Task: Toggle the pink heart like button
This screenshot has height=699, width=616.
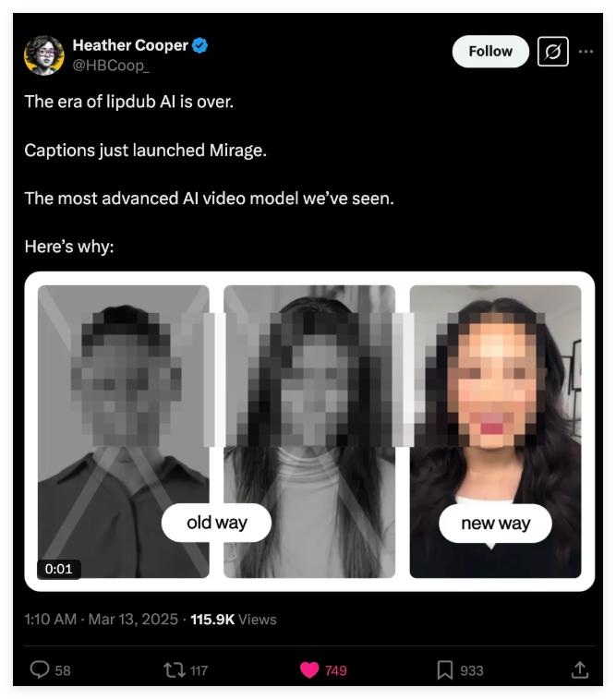Action: (x=311, y=670)
